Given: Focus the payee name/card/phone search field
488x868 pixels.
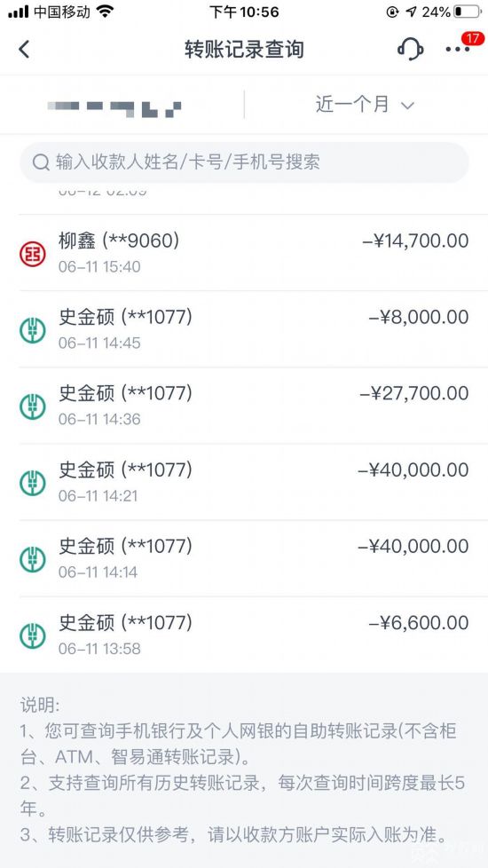Looking at the screenshot, I should 244,162.
